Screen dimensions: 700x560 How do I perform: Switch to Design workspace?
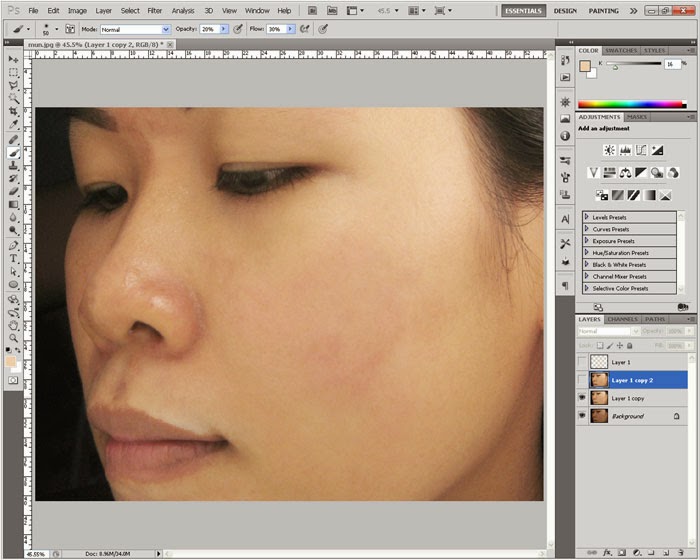coord(565,11)
